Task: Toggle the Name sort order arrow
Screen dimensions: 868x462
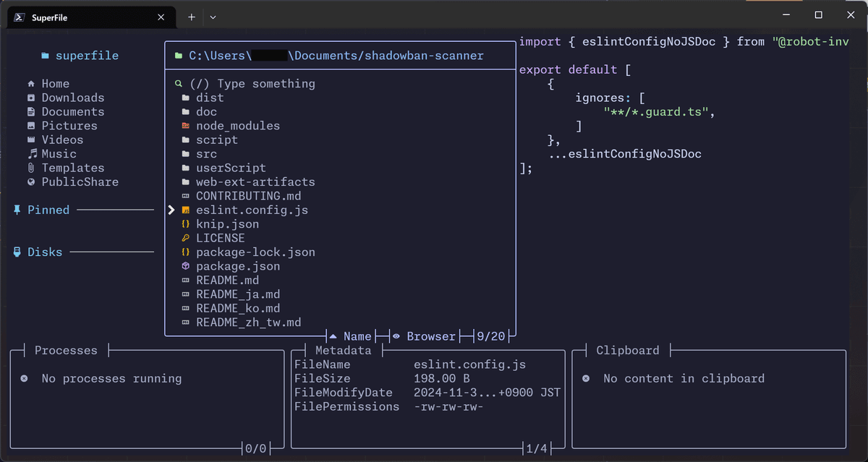Action: tap(333, 336)
